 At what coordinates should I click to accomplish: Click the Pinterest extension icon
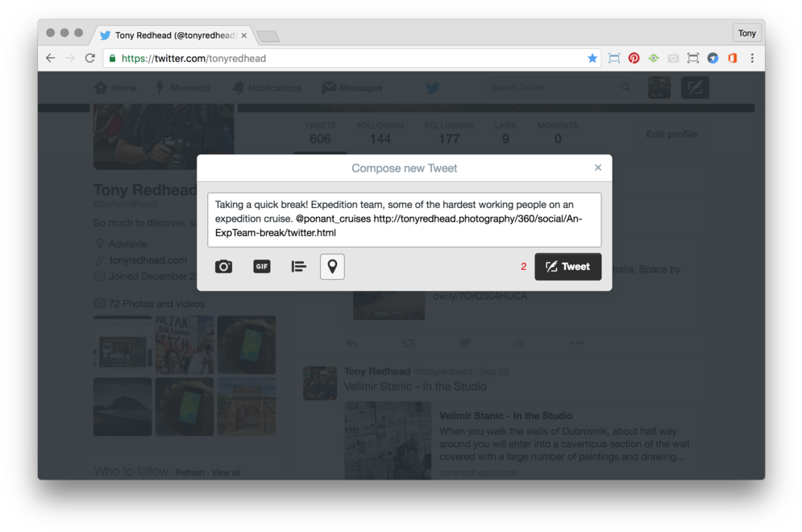coord(634,58)
